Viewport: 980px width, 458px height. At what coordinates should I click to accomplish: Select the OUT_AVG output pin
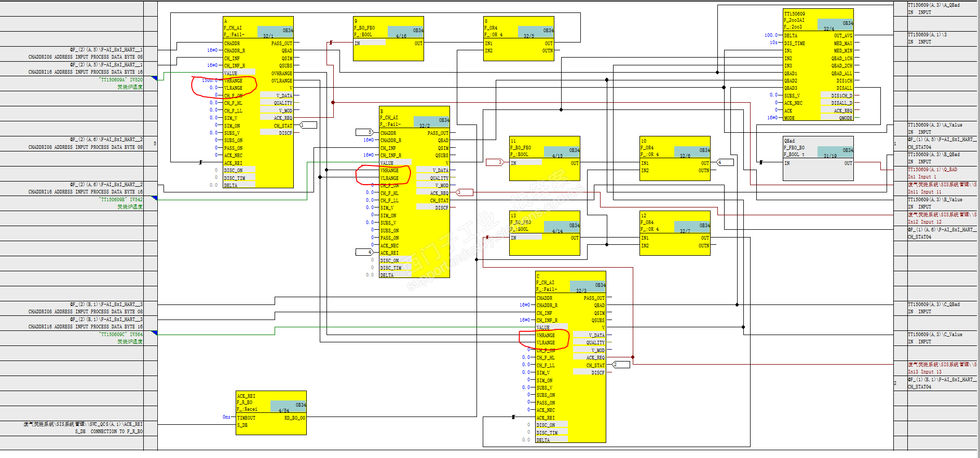coord(843,36)
